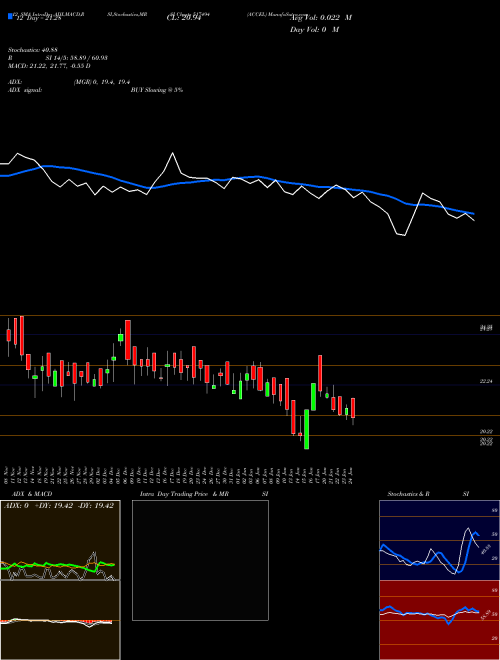Open the blue Stochastics mini chart
Screen dimensions: 500x660
(x=439, y=540)
